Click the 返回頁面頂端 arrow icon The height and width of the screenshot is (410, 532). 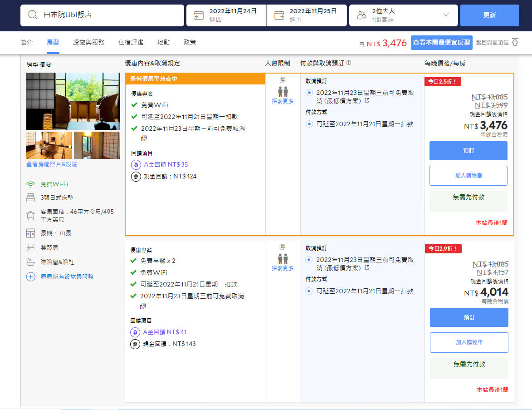[515, 42]
